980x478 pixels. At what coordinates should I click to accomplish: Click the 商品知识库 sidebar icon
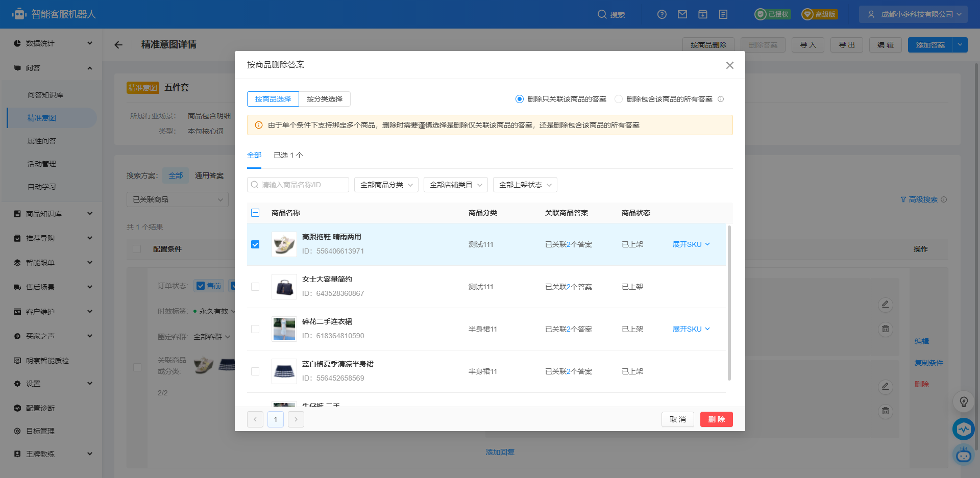17,214
